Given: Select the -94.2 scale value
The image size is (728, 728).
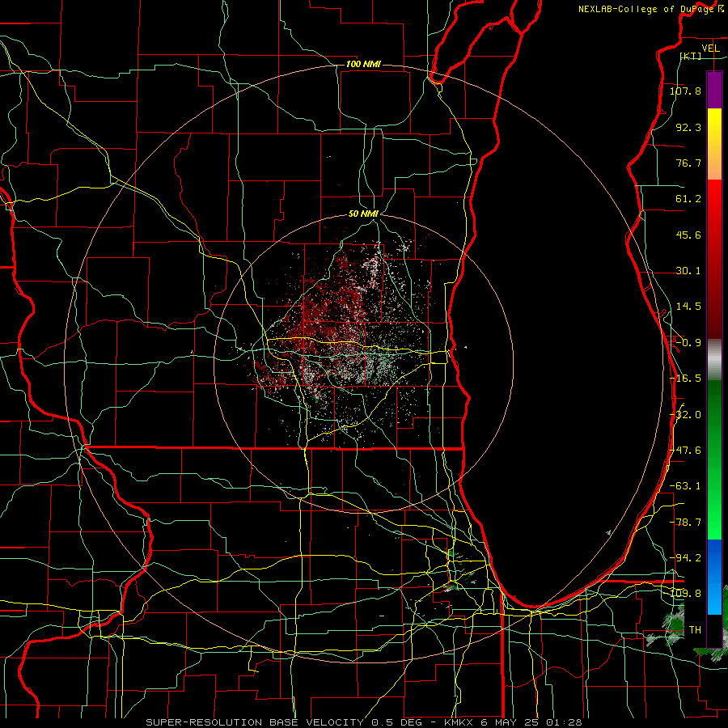Looking at the screenshot, I should point(685,557).
